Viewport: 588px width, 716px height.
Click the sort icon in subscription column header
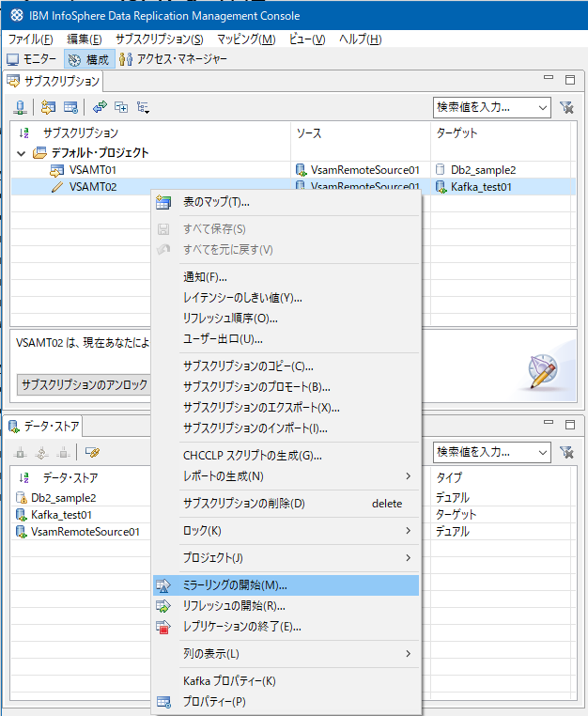pyautogui.click(x=23, y=132)
